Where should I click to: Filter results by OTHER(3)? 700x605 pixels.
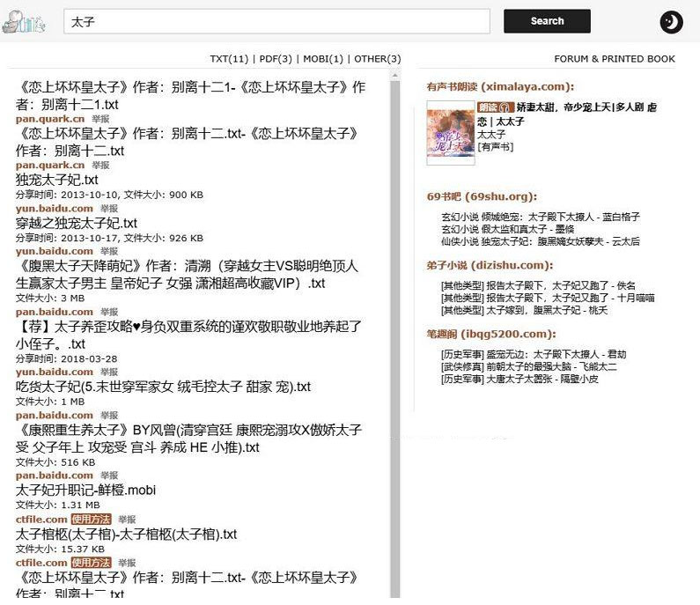click(377, 59)
